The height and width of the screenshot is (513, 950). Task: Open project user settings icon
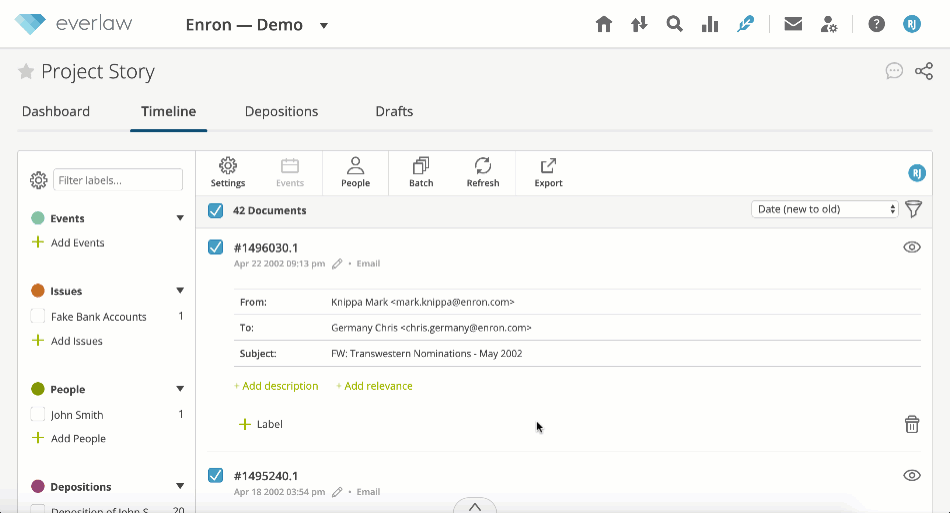coord(828,24)
